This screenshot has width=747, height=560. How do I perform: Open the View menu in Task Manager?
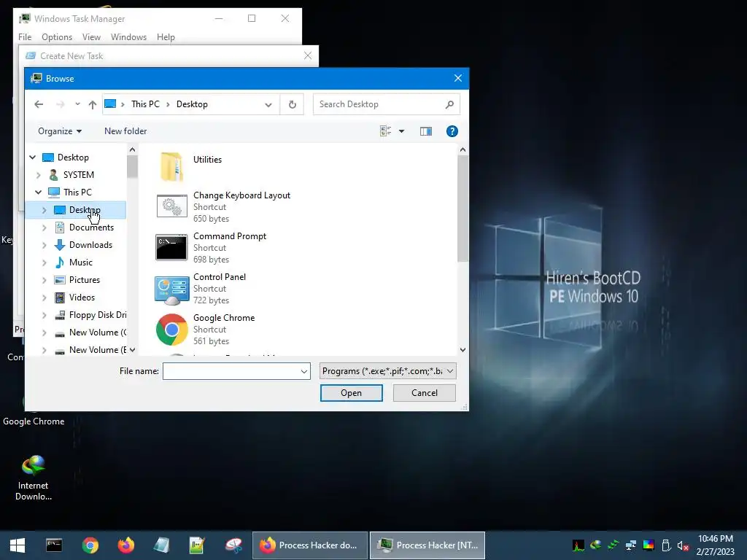91,37
